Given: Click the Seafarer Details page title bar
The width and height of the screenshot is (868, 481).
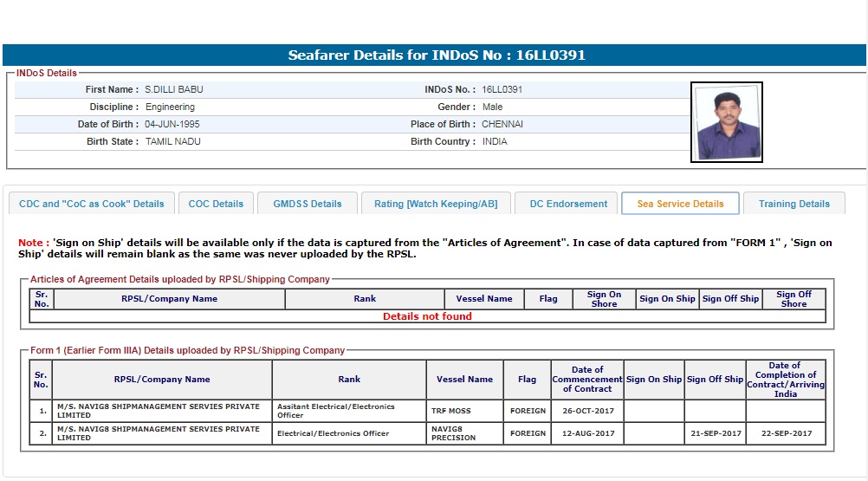Looking at the screenshot, I should (x=436, y=55).
